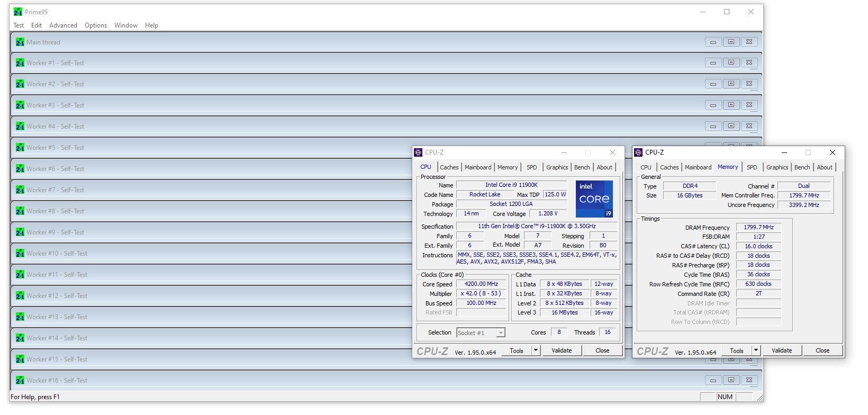Switch to Caches tab in left CPU-Z

click(x=449, y=167)
